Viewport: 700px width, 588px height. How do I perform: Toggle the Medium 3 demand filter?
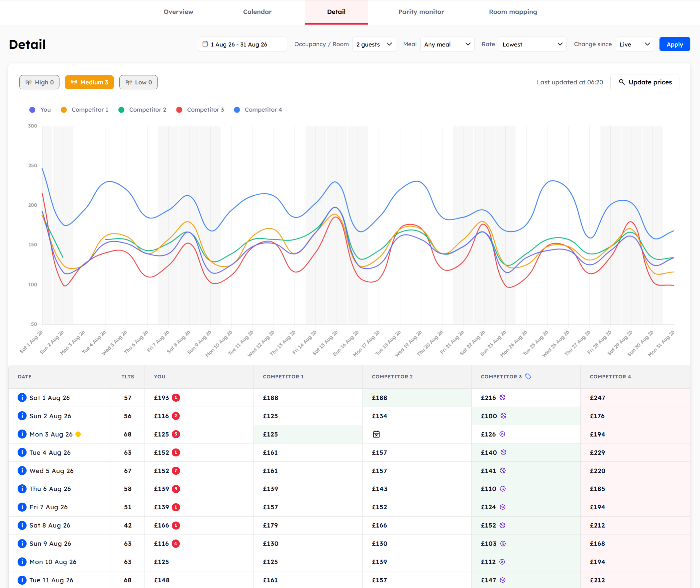[89, 82]
